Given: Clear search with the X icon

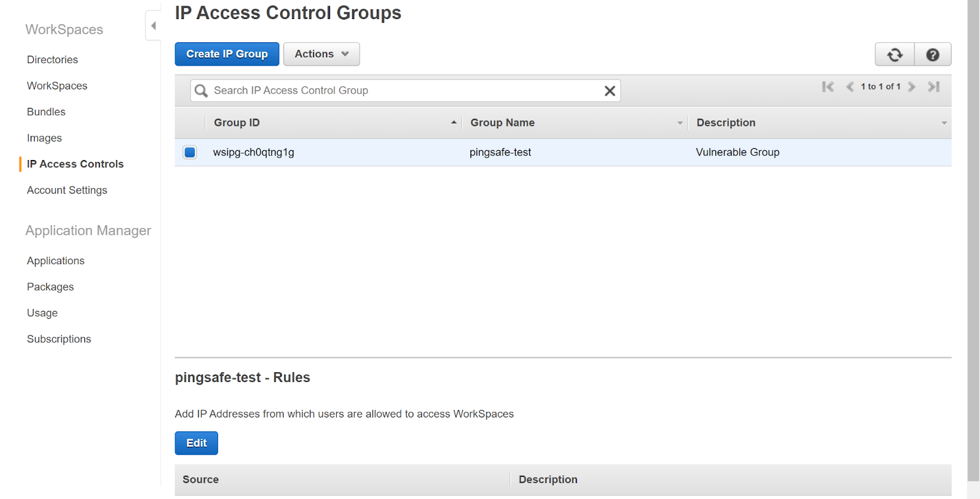Looking at the screenshot, I should pyautogui.click(x=609, y=91).
